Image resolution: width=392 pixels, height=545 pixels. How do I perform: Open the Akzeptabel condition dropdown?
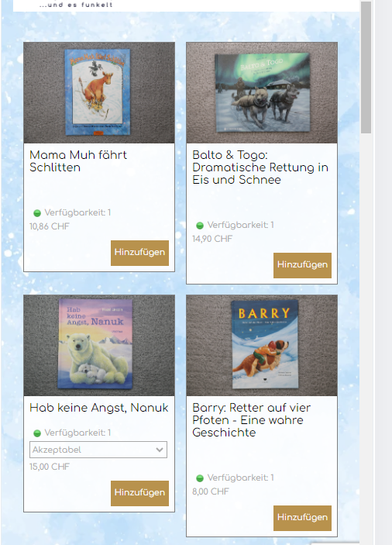pos(98,450)
